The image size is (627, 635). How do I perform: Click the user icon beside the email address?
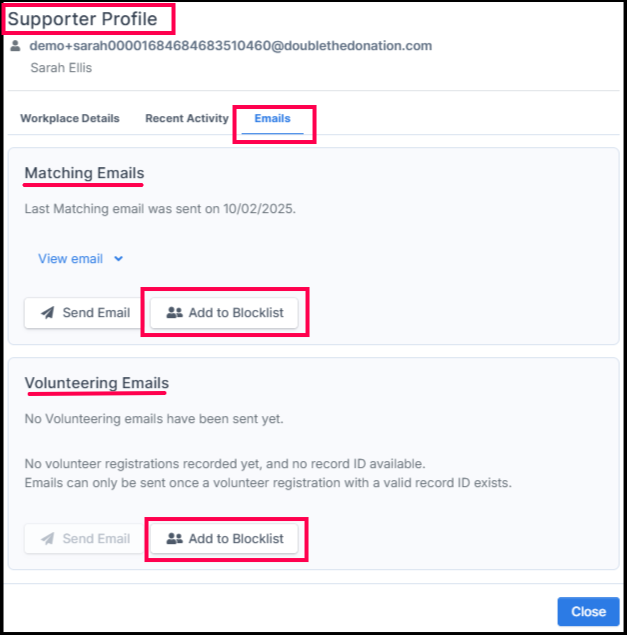[x=15, y=46]
